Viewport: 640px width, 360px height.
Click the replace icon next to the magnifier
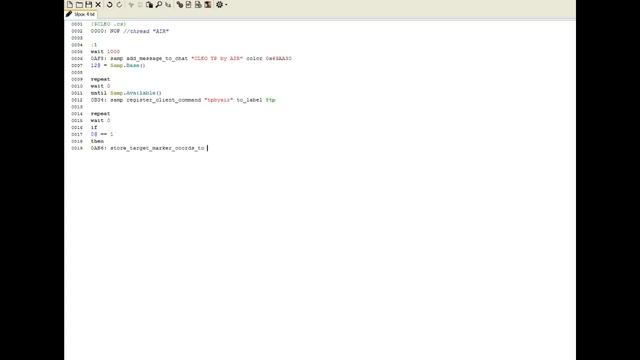coord(168,4)
